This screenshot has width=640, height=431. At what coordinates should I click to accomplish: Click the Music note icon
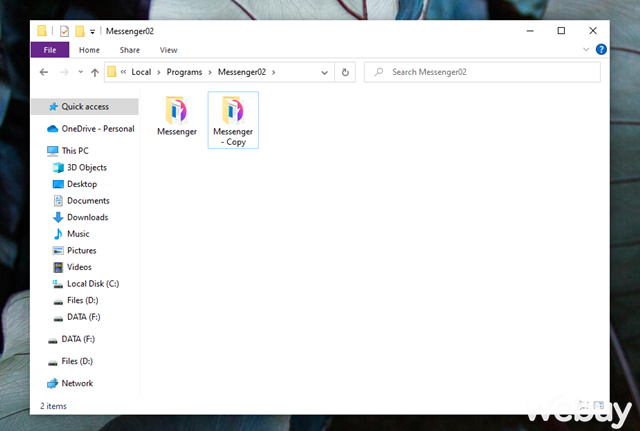[58, 234]
